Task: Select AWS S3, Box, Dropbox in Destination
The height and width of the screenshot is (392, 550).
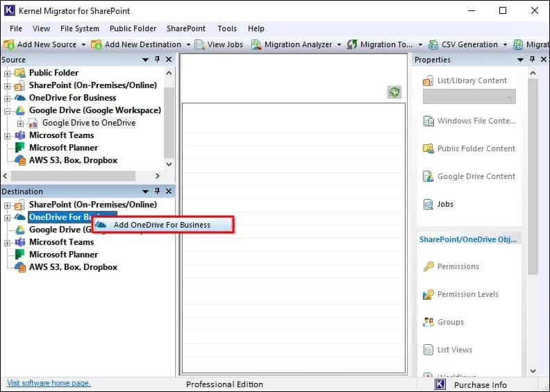Action: click(x=73, y=267)
